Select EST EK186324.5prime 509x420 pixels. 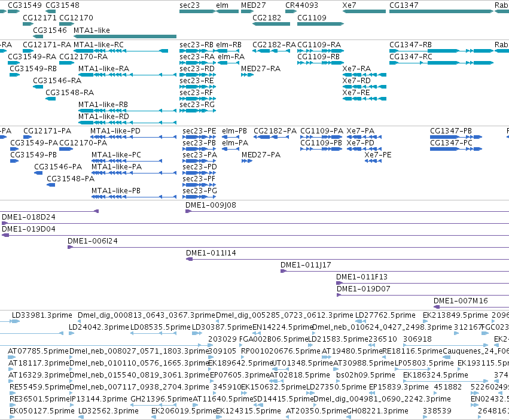coord(435,375)
